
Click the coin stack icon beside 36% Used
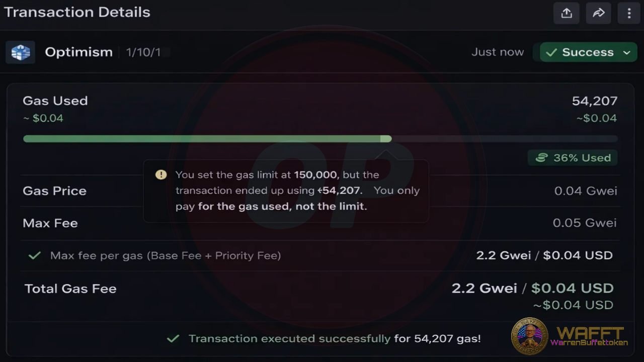(x=541, y=158)
